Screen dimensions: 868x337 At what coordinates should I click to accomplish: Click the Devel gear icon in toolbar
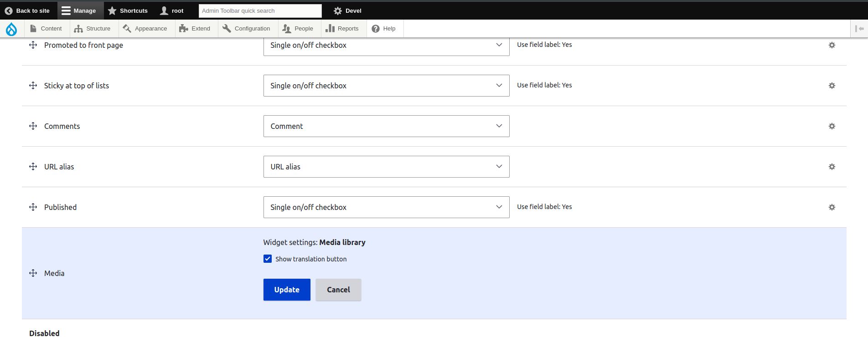tap(338, 11)
